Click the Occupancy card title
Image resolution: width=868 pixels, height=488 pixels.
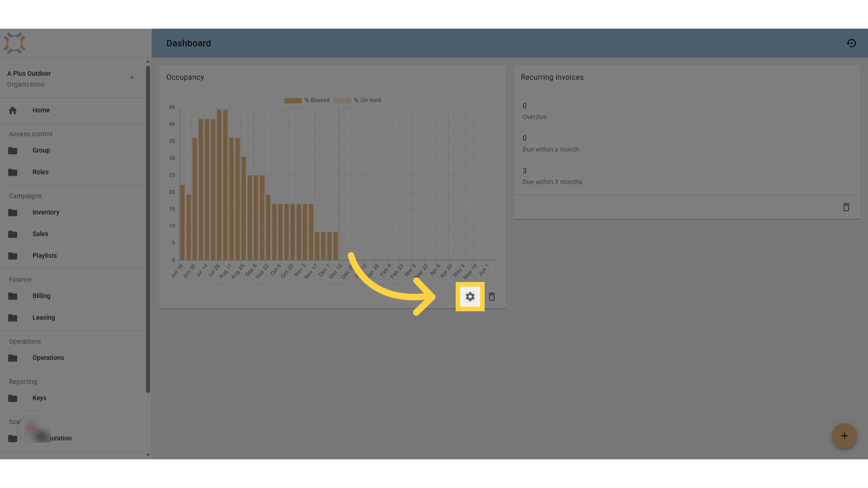(x=185, y=77)
